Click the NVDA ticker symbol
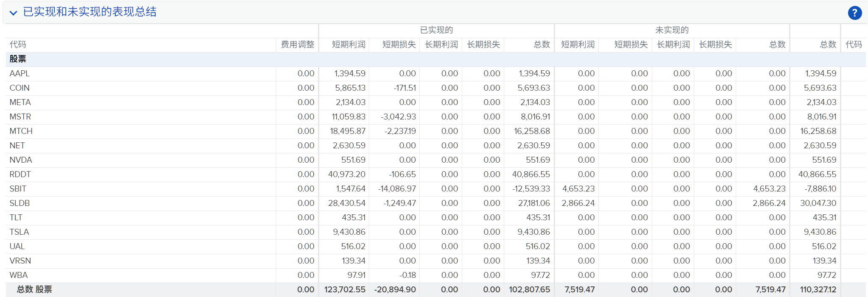Screen dimensions: 868x297 tap(21, 160)
